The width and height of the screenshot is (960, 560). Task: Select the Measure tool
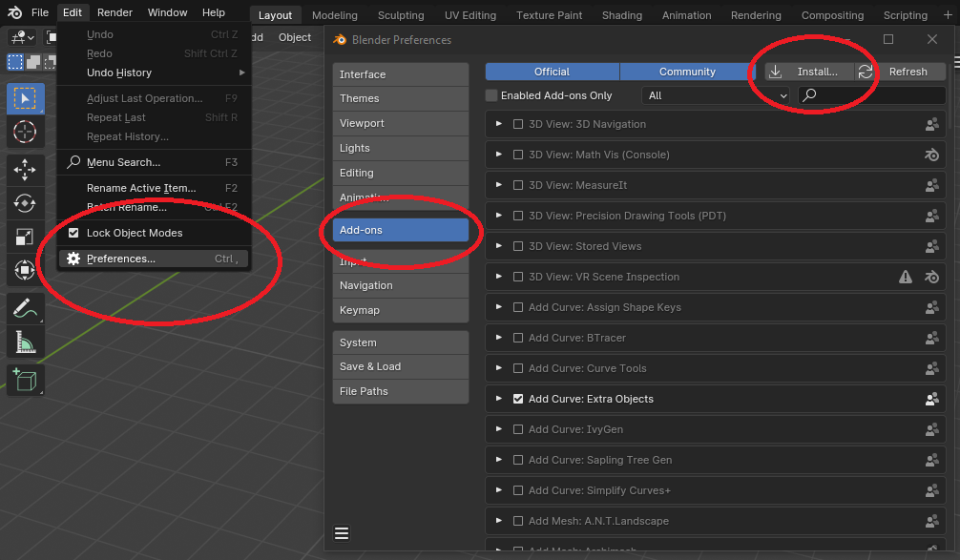pos(26,341)
